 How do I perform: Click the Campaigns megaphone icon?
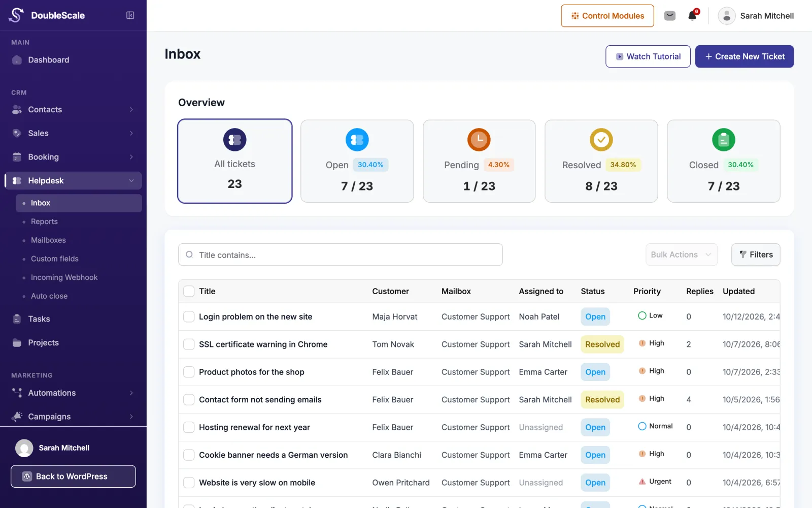[17, 417]
